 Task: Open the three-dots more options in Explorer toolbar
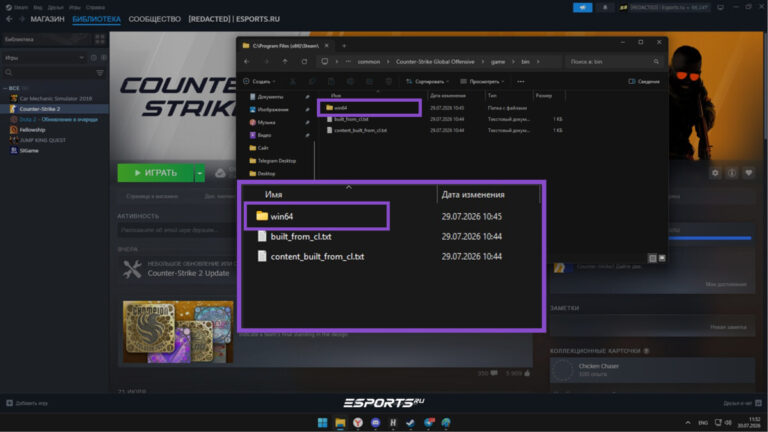point(521,81)
